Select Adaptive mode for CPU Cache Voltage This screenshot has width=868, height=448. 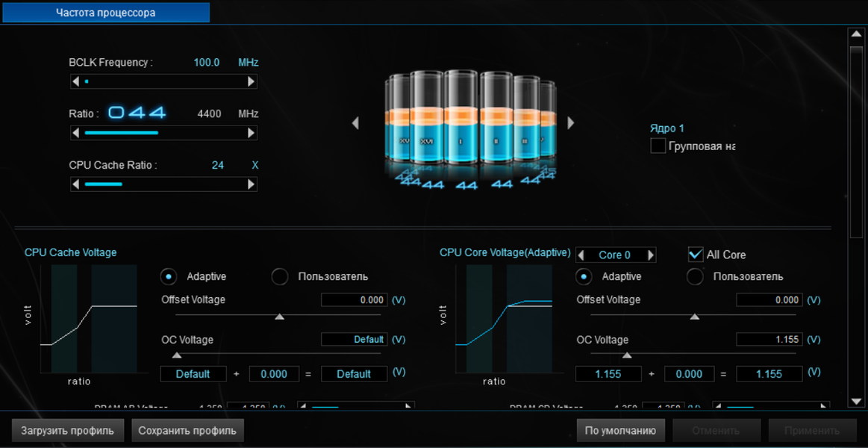[x=169, y=276]
